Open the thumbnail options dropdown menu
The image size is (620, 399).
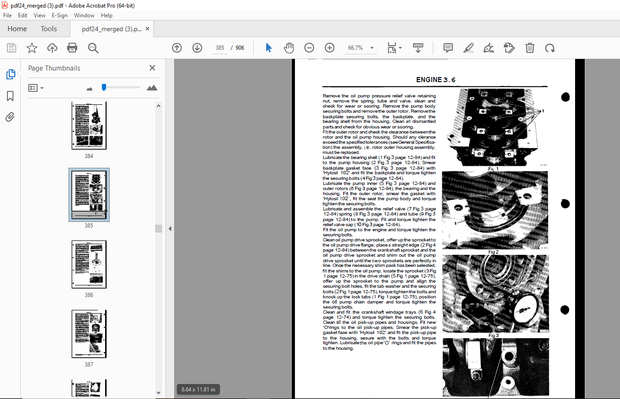pyautogui.click(x=36, y=88)
